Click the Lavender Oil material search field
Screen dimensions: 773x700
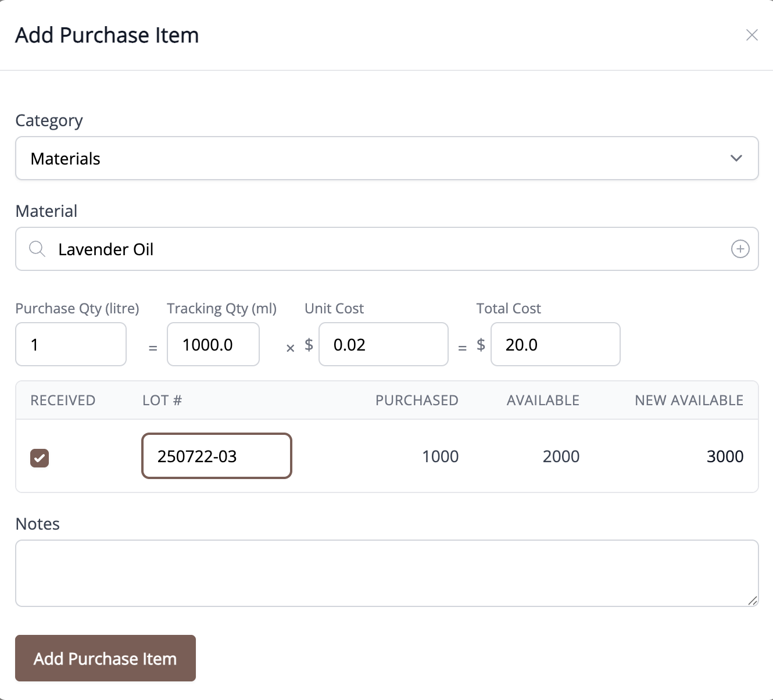(x=387, y=249)
